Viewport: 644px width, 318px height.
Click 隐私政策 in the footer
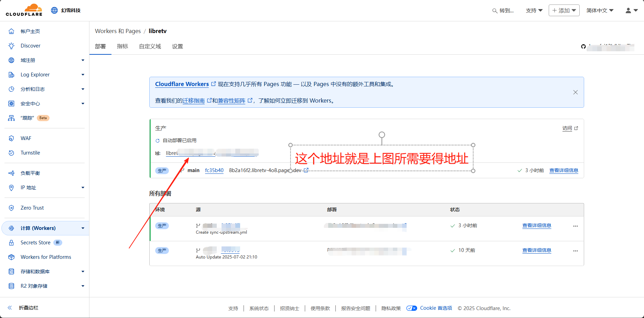pos(391,308)
